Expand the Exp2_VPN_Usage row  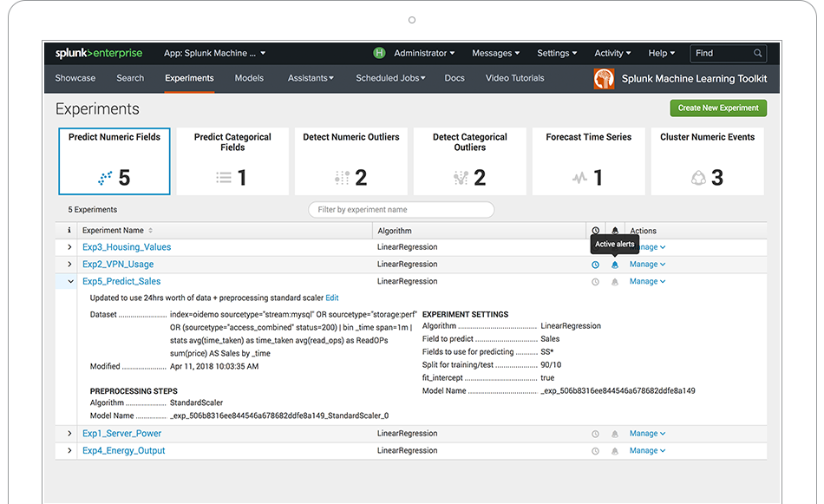(69, 265)
